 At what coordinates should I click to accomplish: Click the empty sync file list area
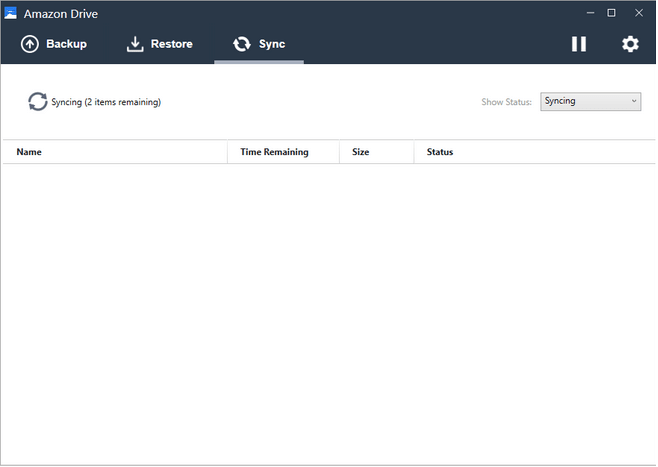328,310
